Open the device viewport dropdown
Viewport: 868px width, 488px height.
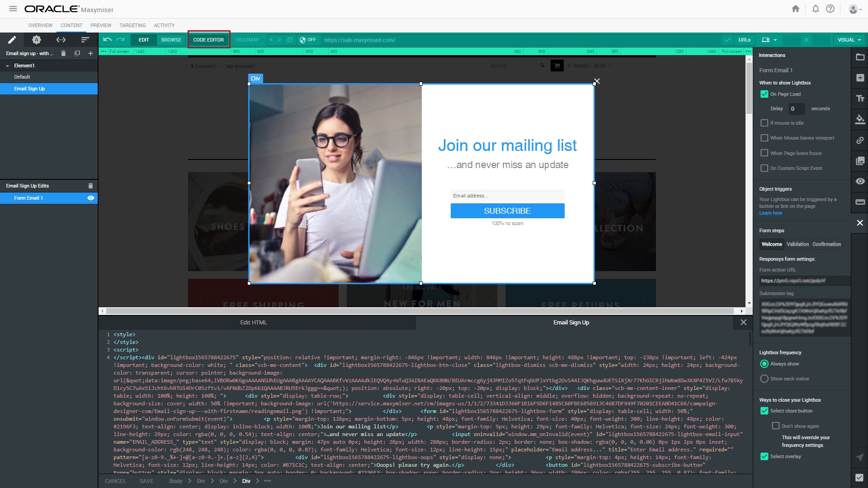click(769, 40)
